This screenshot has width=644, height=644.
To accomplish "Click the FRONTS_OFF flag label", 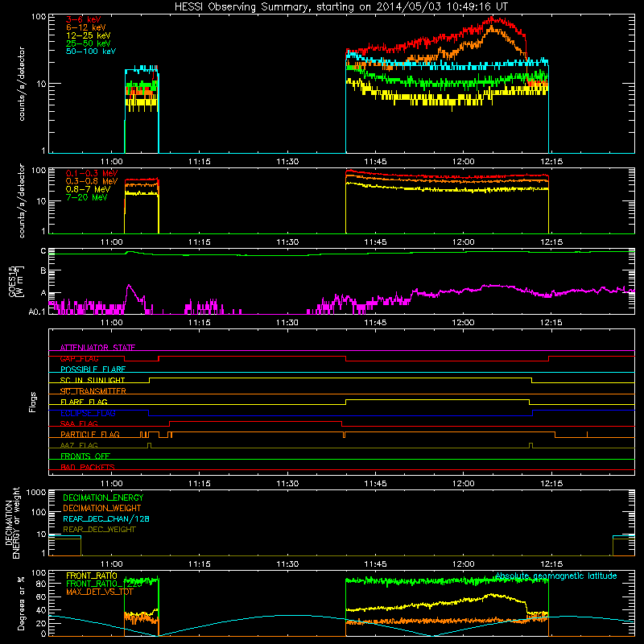I will 85,456.
